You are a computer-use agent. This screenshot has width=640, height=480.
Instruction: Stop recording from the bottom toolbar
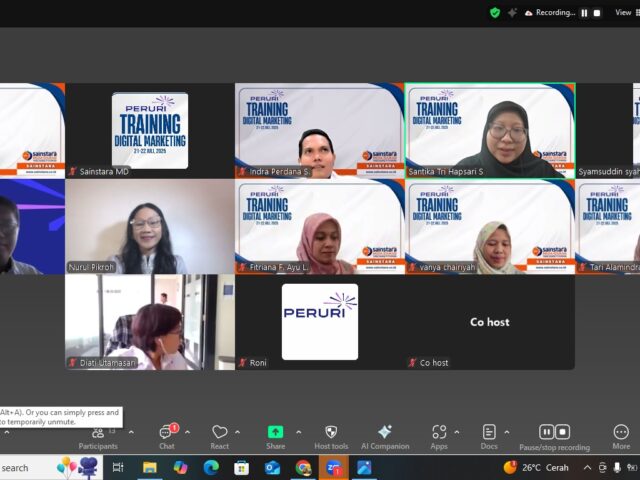click(562, 432)
